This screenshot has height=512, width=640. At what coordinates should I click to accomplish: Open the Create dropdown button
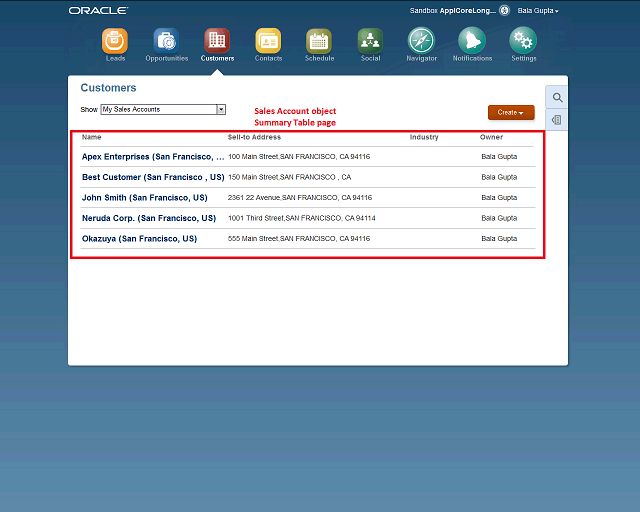click(x=511, y=112)
